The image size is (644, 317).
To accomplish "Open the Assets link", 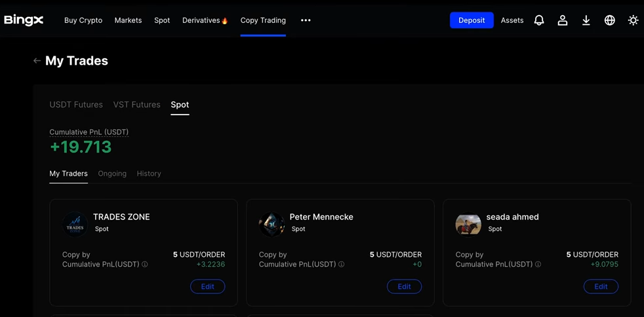I will coord(512,20).
